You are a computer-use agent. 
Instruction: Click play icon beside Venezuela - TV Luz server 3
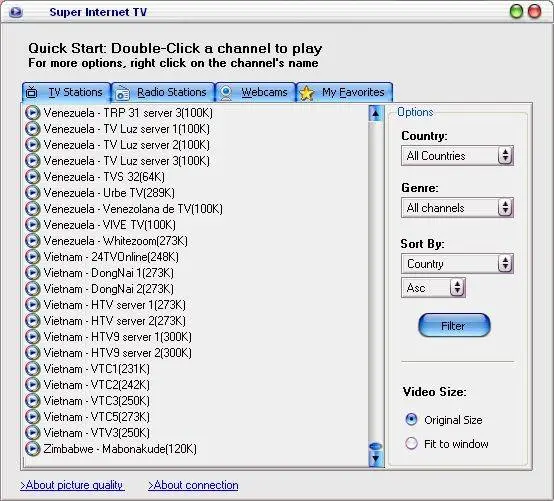pos(33,161)
